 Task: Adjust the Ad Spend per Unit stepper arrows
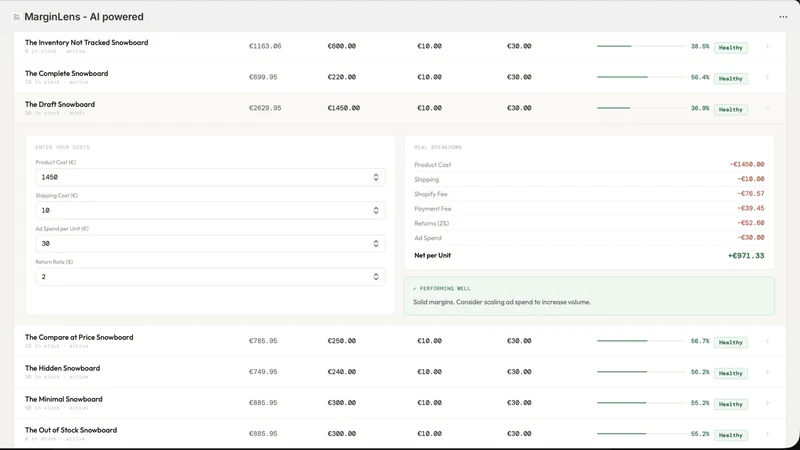(x=376, y=243)
